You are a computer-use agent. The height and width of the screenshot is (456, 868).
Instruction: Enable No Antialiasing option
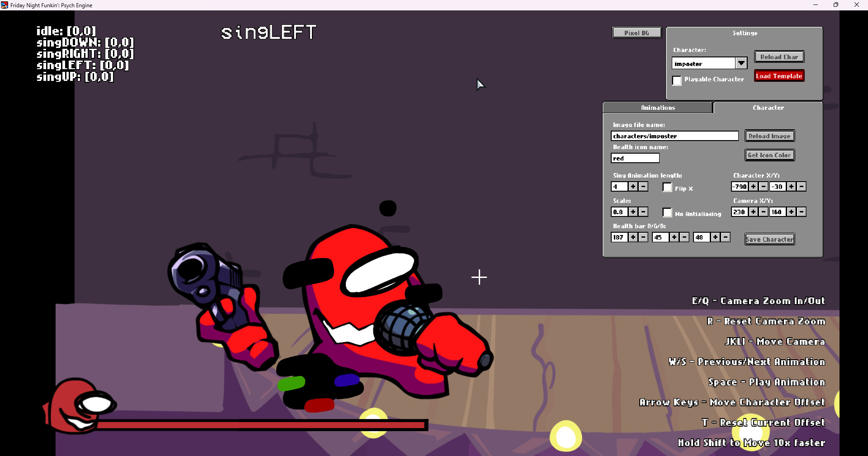click(x=667, y=212)
